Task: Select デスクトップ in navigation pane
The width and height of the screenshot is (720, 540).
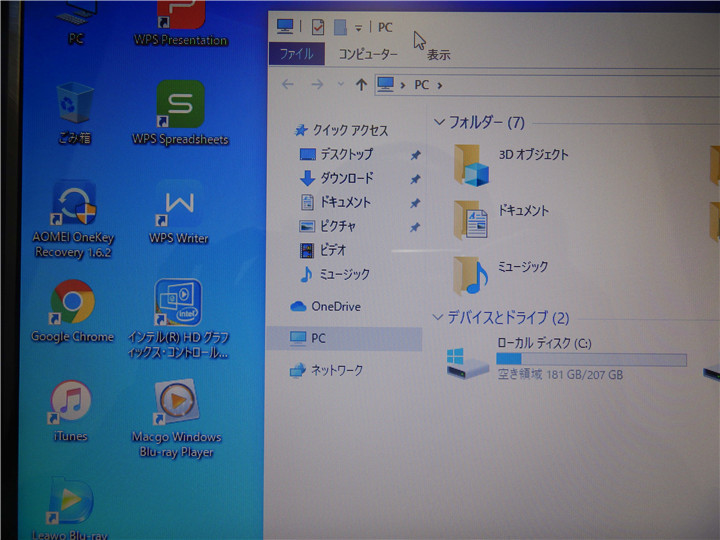Action: pos(337,154)
